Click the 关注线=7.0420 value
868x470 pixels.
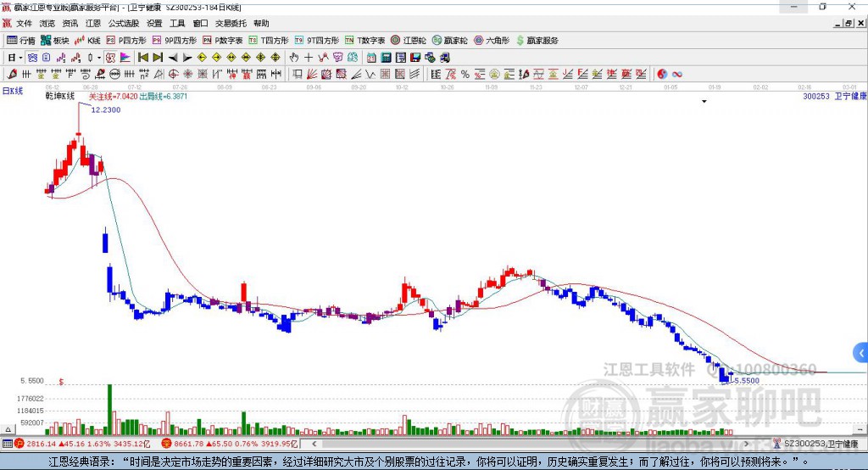114,97
